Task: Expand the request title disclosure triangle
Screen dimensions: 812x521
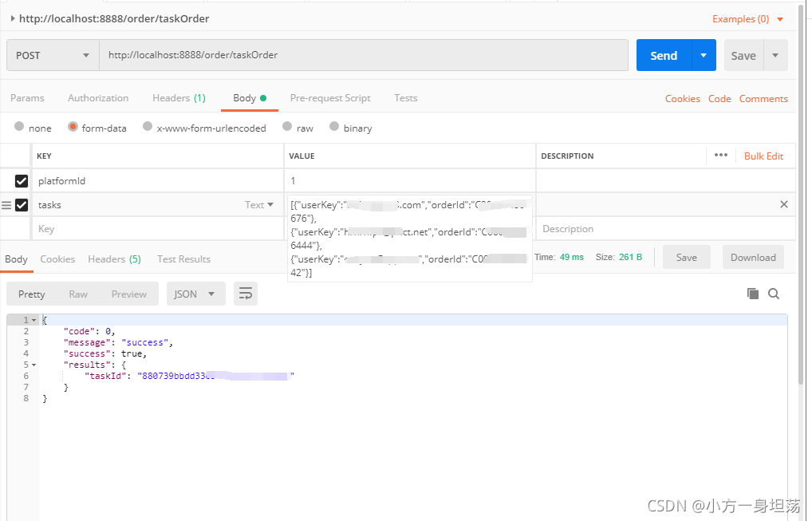Action: (x=13, y=18)
